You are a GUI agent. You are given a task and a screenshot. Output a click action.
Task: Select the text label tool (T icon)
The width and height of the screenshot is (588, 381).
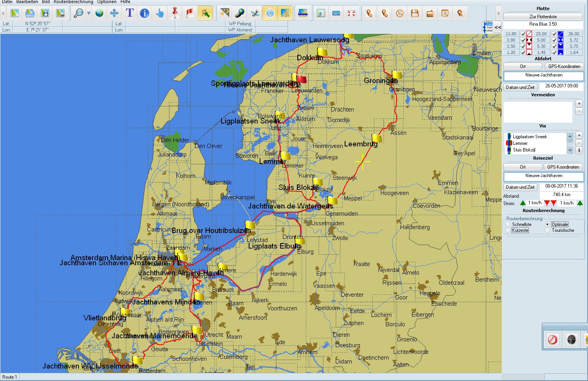click(x=129, y=13)
